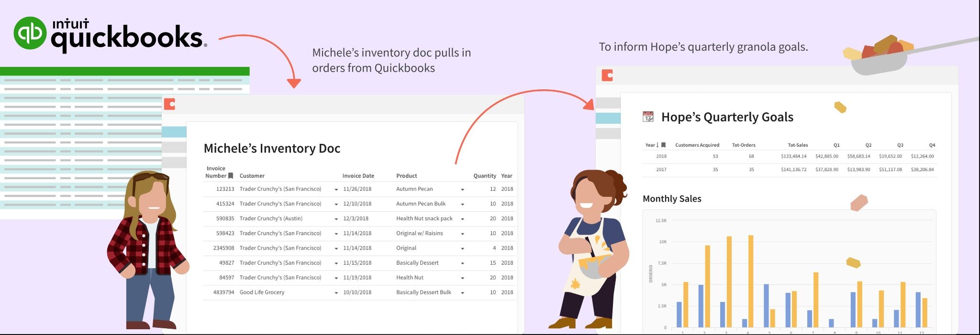The image size is (980, 335).
Task: Expand Product dropdown for Autumn Pecan Bulk
Action: point(462,205)
